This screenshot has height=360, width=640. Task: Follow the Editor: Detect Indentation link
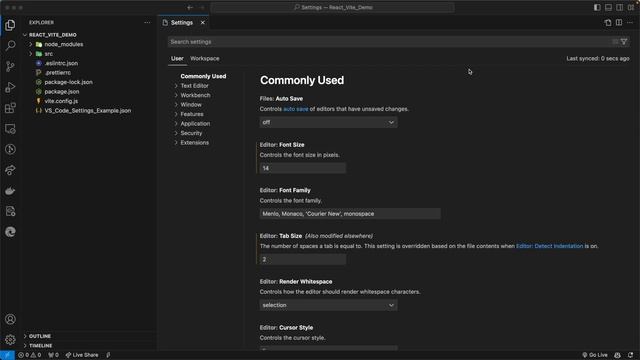(549, 246)
